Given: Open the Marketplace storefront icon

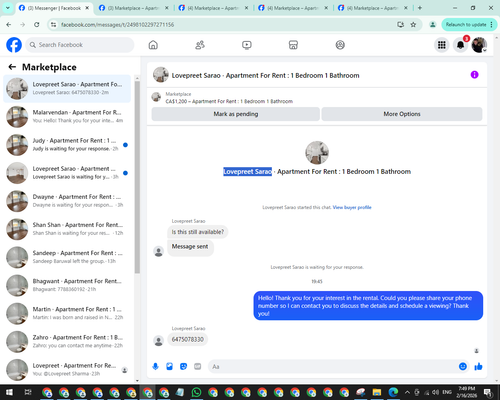Looking at the screenshot, I should 293,45.
